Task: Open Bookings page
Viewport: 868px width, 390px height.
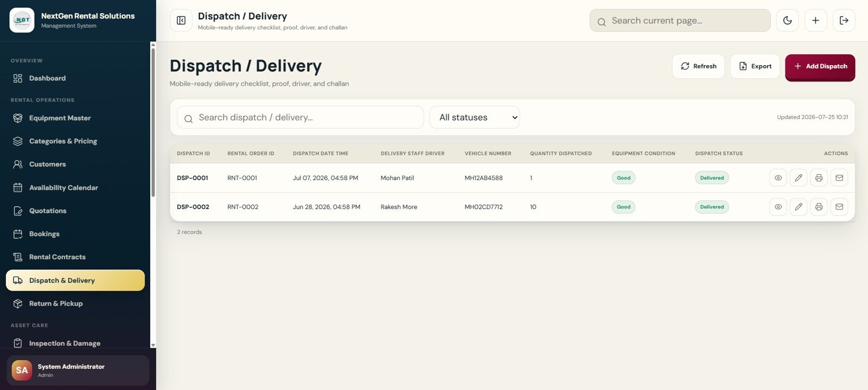Action: [x=75, y=234]
